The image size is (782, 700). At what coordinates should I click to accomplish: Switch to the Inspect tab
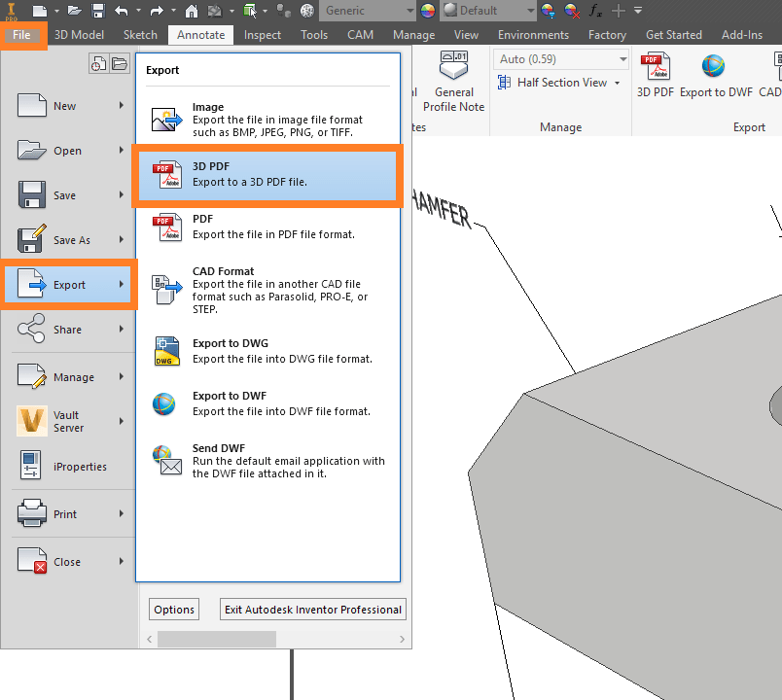263,35
